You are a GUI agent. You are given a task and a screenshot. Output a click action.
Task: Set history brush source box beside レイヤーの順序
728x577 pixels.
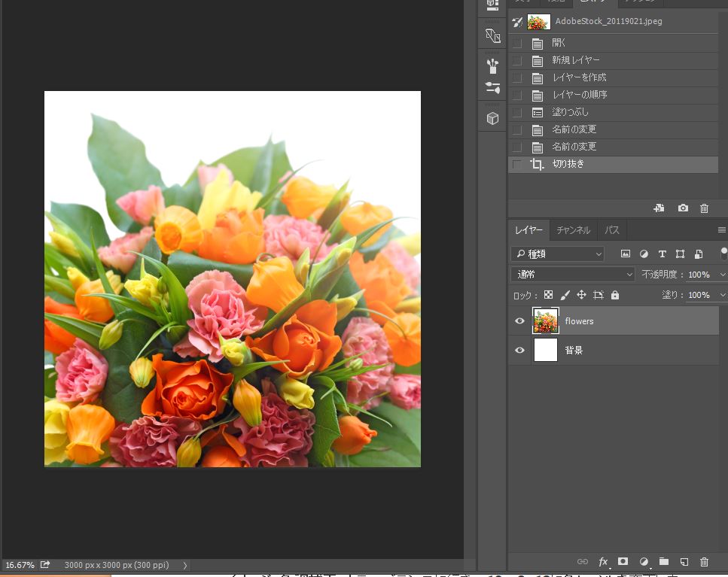tap(517, 95)
